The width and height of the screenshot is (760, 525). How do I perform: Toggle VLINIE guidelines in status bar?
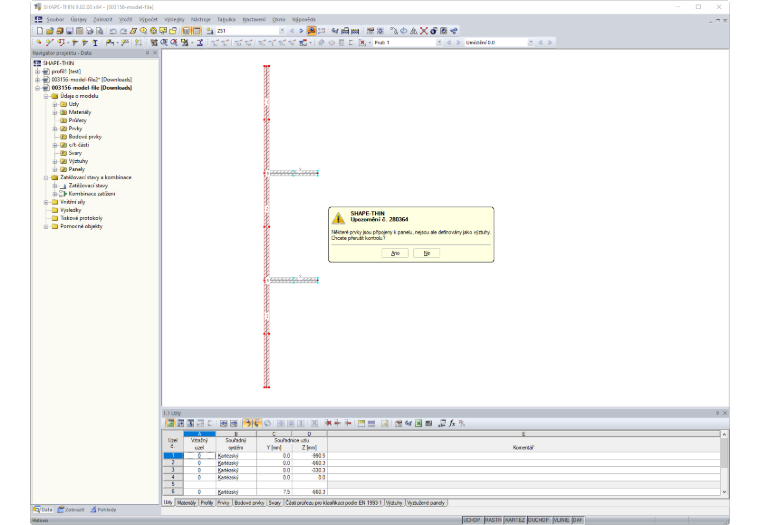(561, 520)
